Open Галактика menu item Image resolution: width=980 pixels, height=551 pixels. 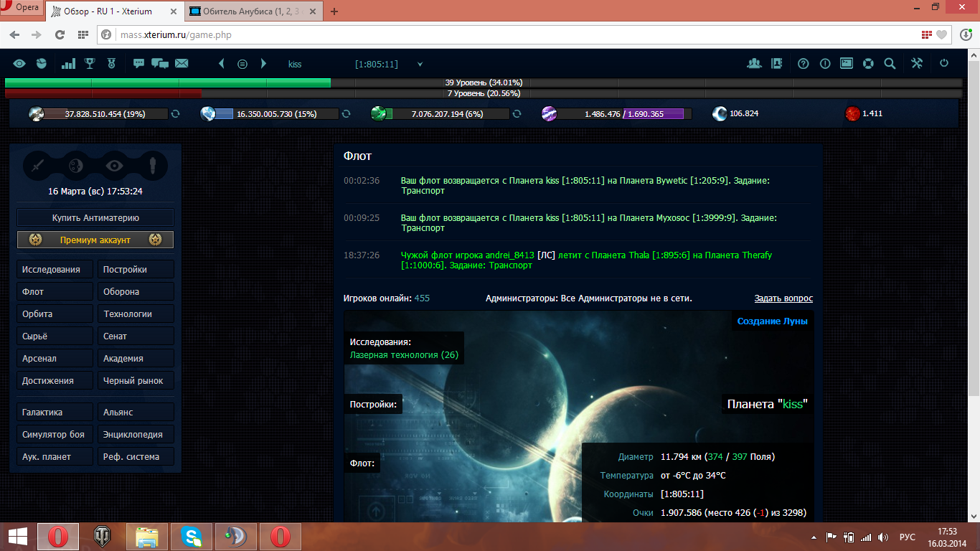(x=55, y=413)
